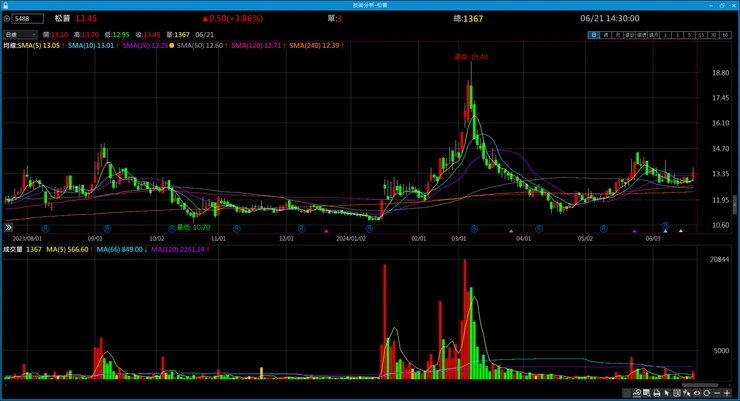Click the 06/21 14:30:00 timestamp
This screenshot has height=401, width=740.
click(x=610, y=18)
